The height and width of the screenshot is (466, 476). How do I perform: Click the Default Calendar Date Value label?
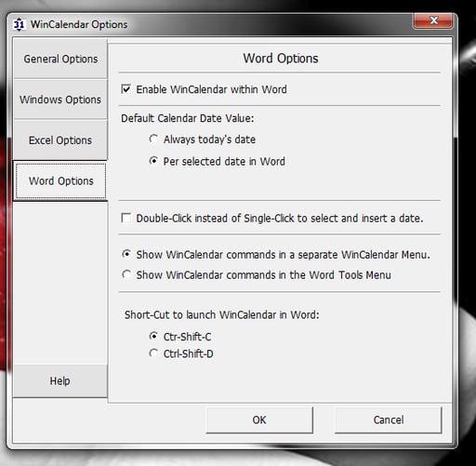point(188,118)
